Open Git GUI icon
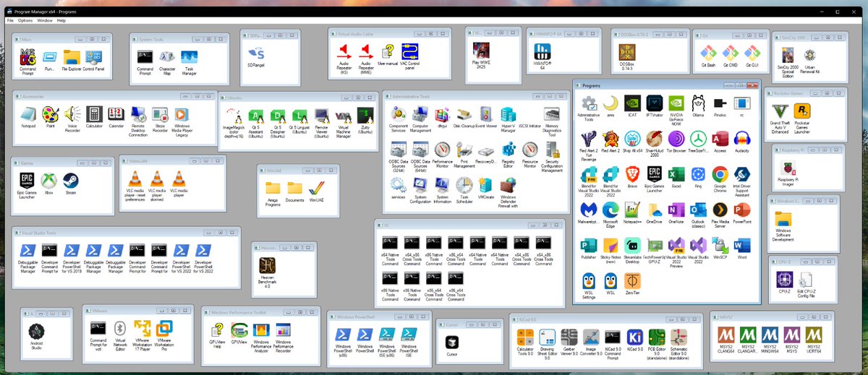This screenshot has width=868, height=375. [753, 53]
